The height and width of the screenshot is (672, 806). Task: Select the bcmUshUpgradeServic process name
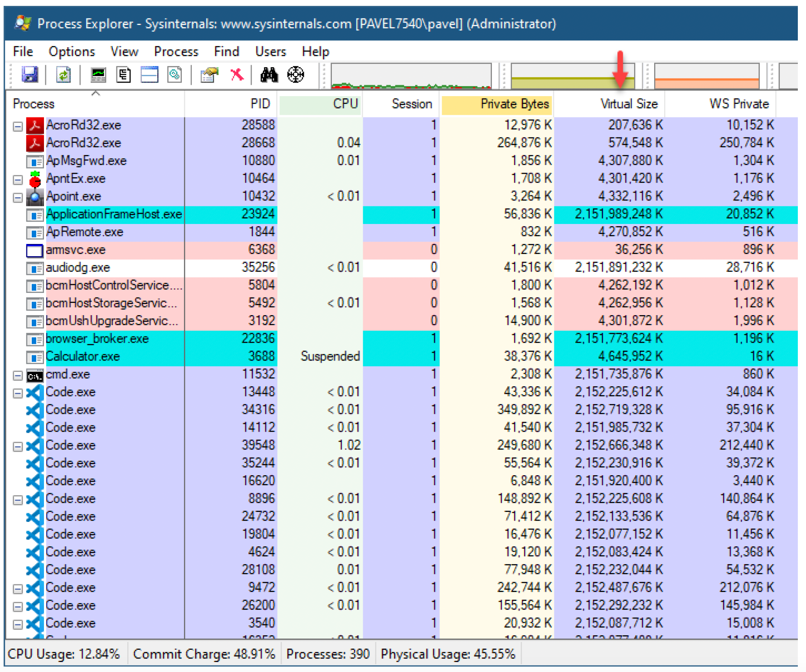point(112,321)
